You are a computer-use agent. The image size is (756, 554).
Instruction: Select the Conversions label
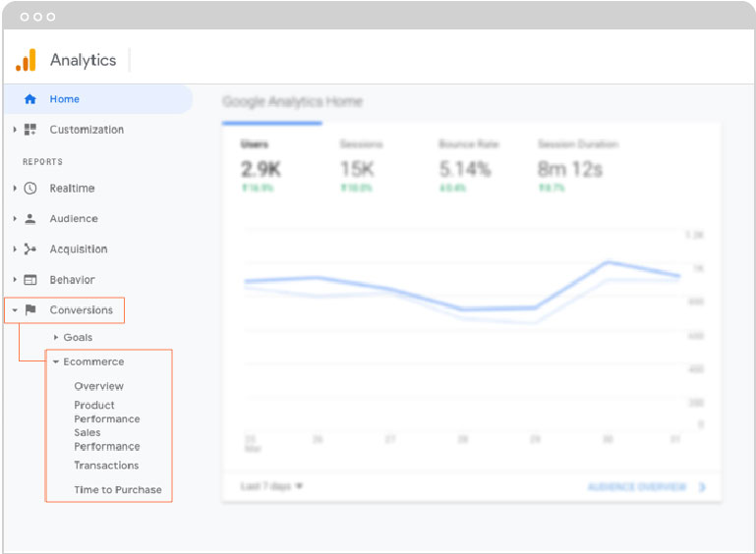(x=81, y=309)
